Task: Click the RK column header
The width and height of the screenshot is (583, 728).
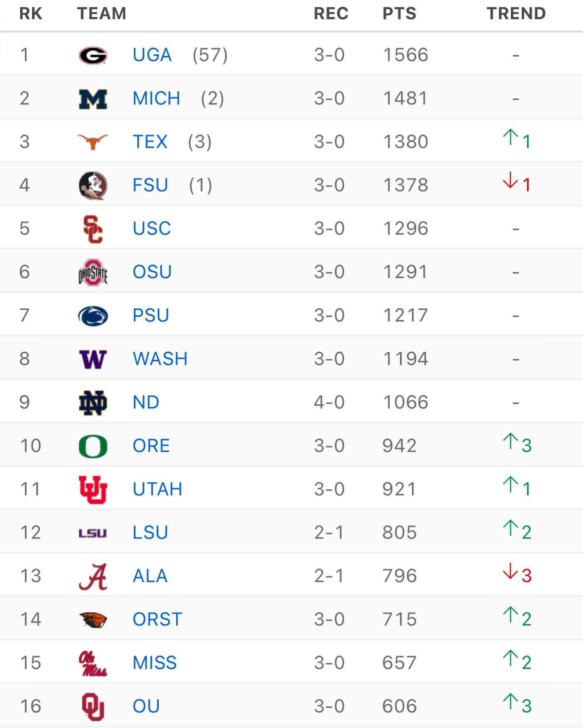Action: [31, 14]
